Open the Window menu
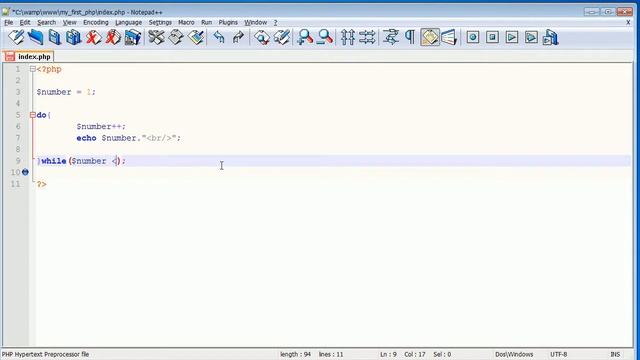The width and height of the screenshot is (640, 360). coord(256,22)
